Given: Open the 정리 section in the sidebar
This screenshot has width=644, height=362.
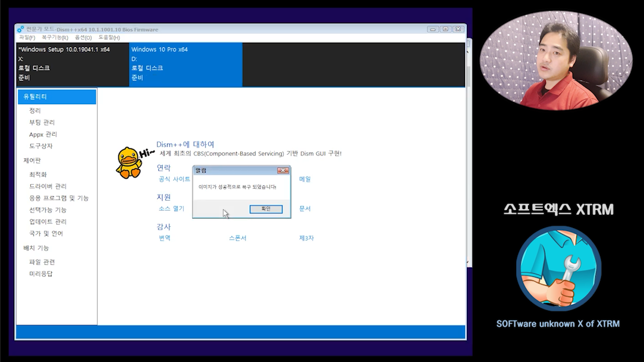Looking at the screenshot, I should 35,111.
